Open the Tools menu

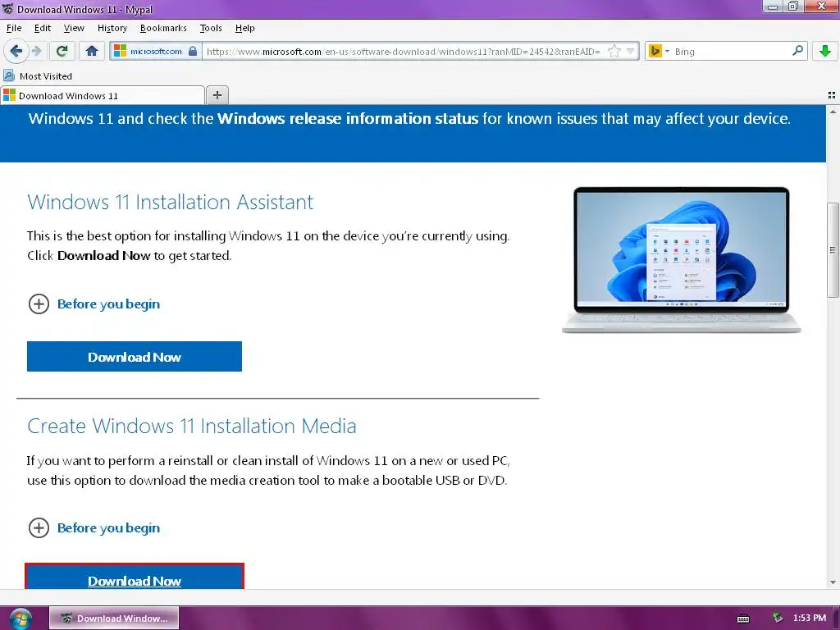[211, 28]
